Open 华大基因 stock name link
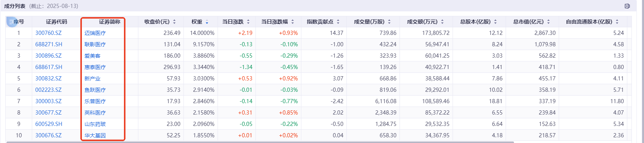Screen dimensions: 644x143 (95, 135)
